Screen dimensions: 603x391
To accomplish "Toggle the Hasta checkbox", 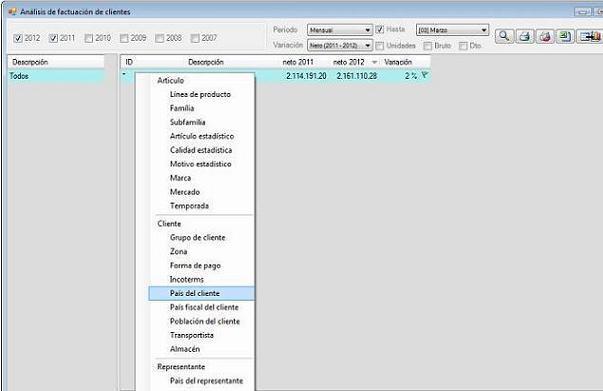I will (x=380, y=29).
